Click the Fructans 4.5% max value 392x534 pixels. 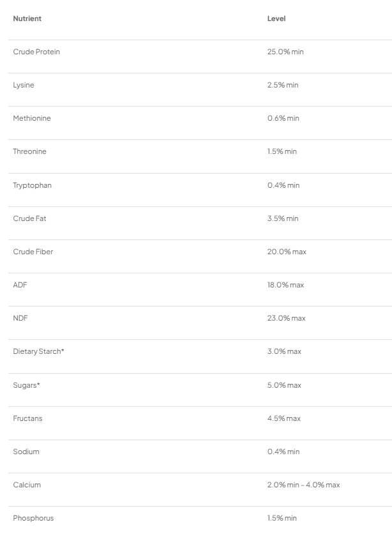(x=284, y=418)
